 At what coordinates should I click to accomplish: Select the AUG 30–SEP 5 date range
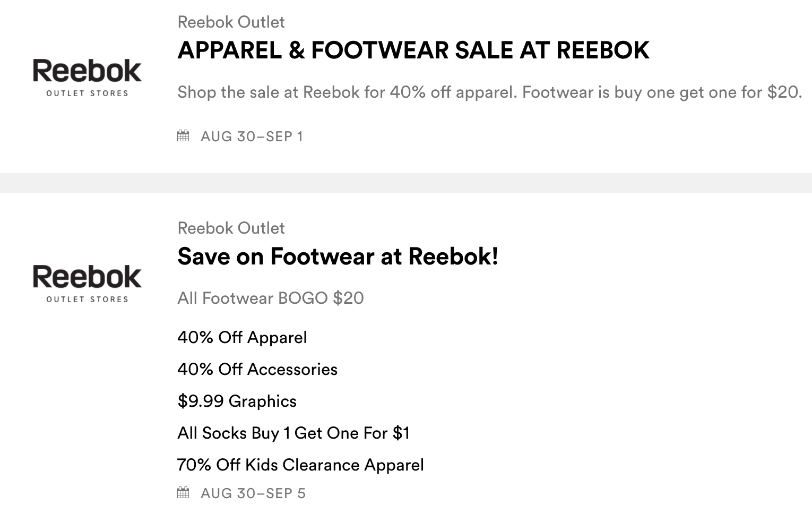pos(253,493)
